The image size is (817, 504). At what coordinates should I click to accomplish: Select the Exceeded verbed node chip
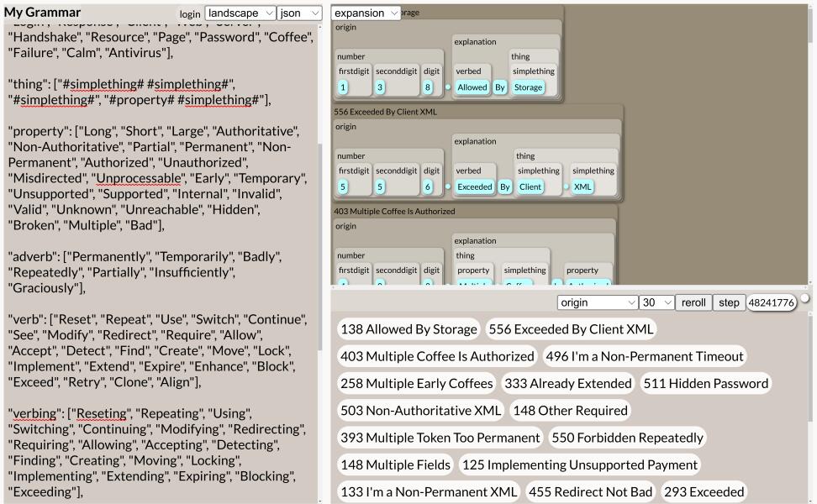475,186
